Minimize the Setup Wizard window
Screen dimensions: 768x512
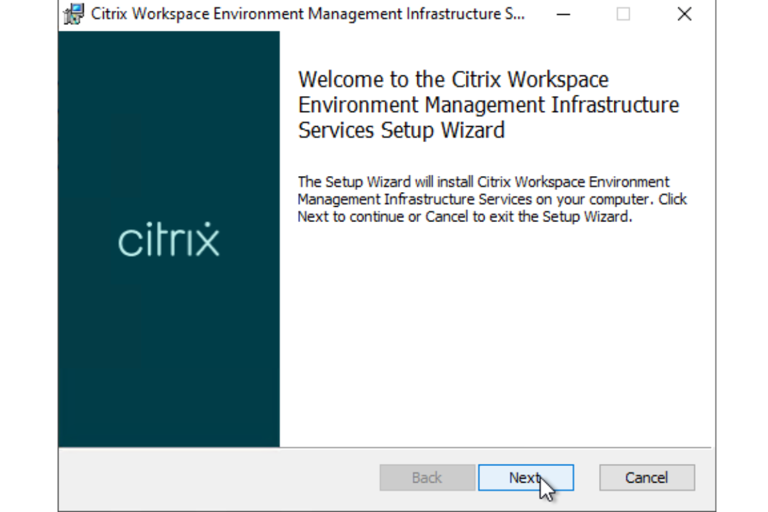564,14
